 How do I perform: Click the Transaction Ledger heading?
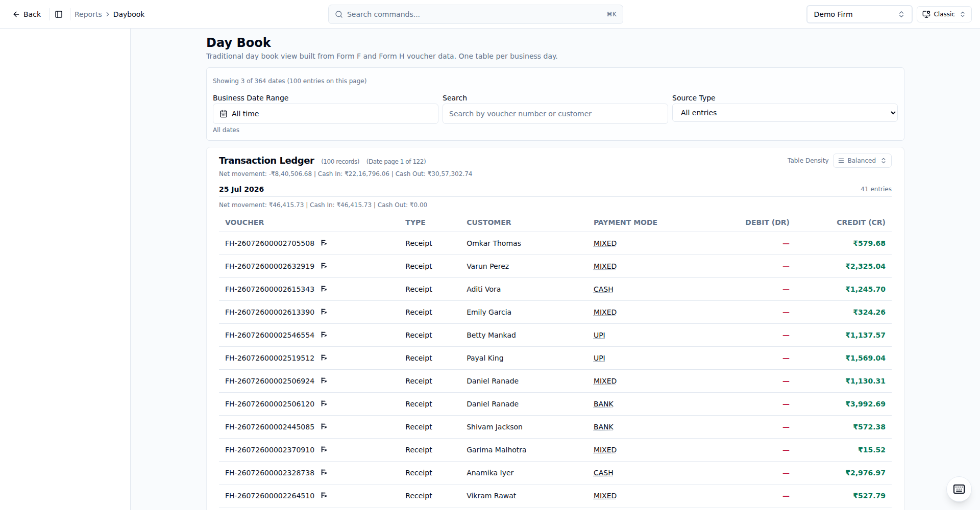[x=266, y=161]
